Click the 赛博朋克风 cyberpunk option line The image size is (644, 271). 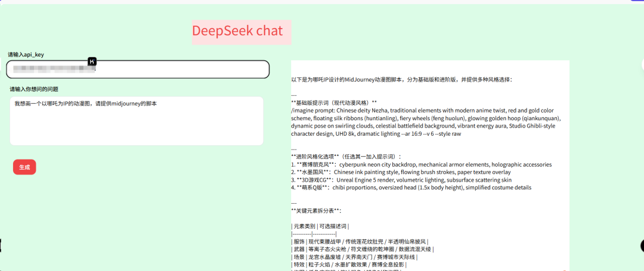[x=422, y=164]
